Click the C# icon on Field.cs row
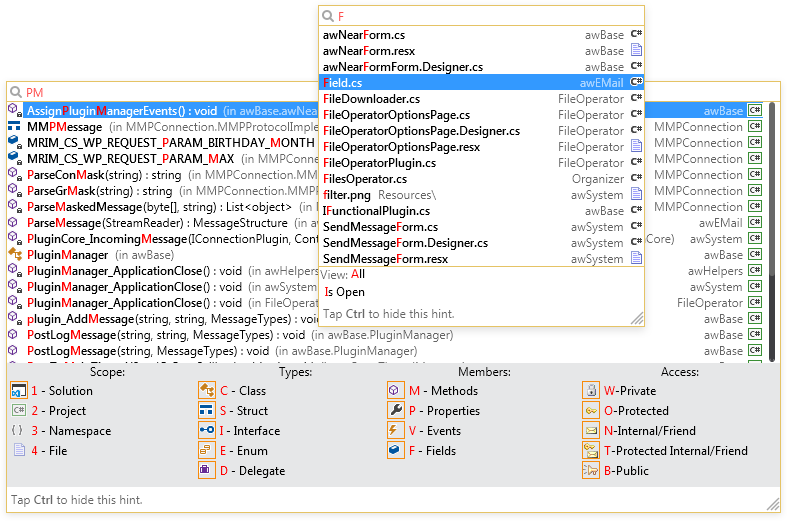This screenshot has width=787, height=521. pyautogui.click(x=636, y=82)
